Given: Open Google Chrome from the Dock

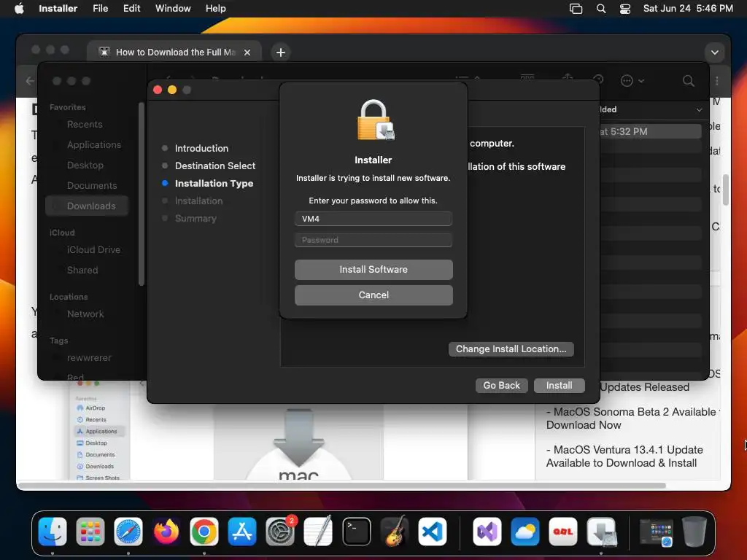Looking at the screenshot, I should (204, 531).
